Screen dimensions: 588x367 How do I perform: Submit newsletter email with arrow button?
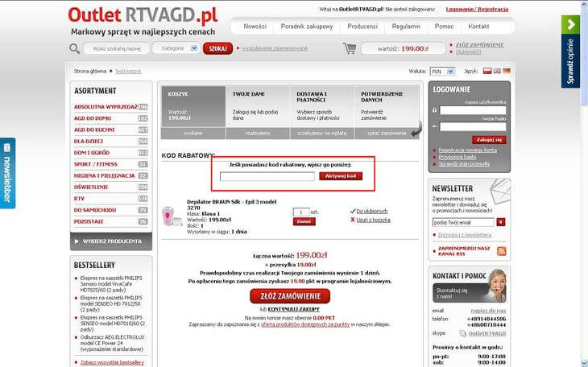tap(501, 222)
